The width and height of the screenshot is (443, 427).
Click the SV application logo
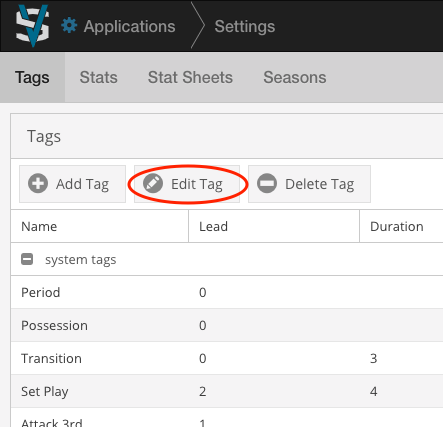click(x=33, y=26)
